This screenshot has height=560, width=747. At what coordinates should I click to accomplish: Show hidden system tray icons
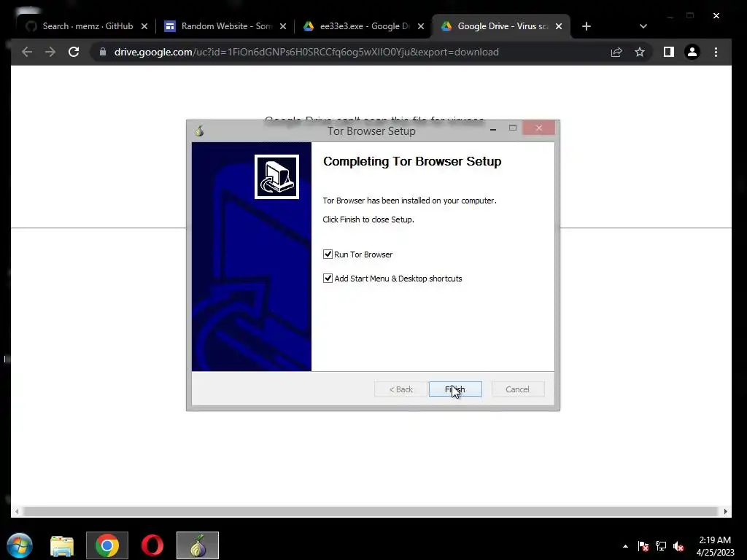(625, 546)
